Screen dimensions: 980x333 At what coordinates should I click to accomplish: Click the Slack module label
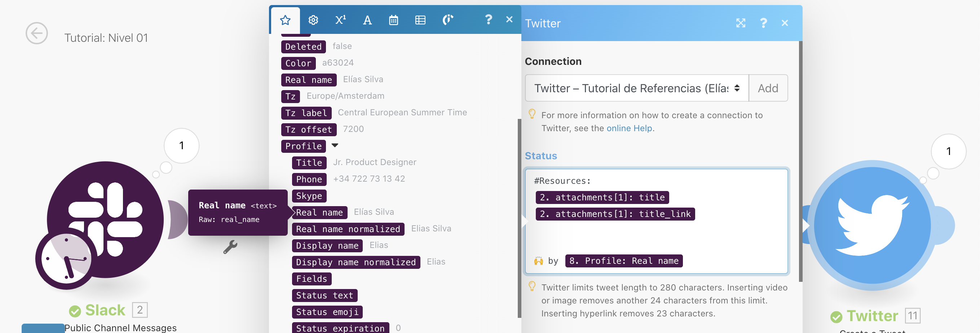(105, 310)
